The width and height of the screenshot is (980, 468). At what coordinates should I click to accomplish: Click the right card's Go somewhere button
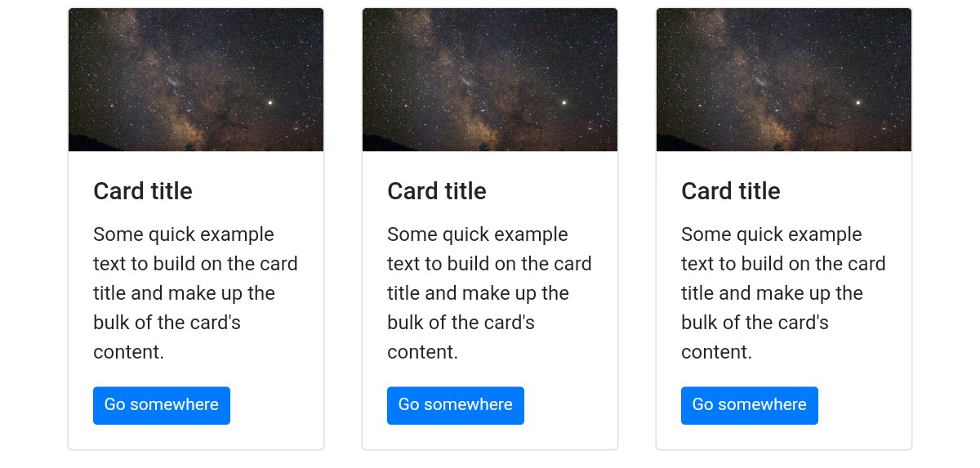[x=750, y=405]
